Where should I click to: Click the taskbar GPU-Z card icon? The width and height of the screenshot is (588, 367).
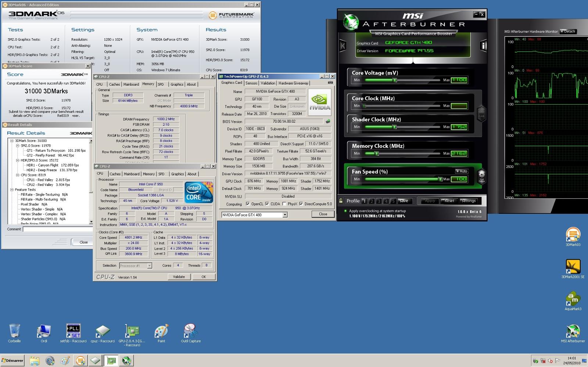coord(111,361)
